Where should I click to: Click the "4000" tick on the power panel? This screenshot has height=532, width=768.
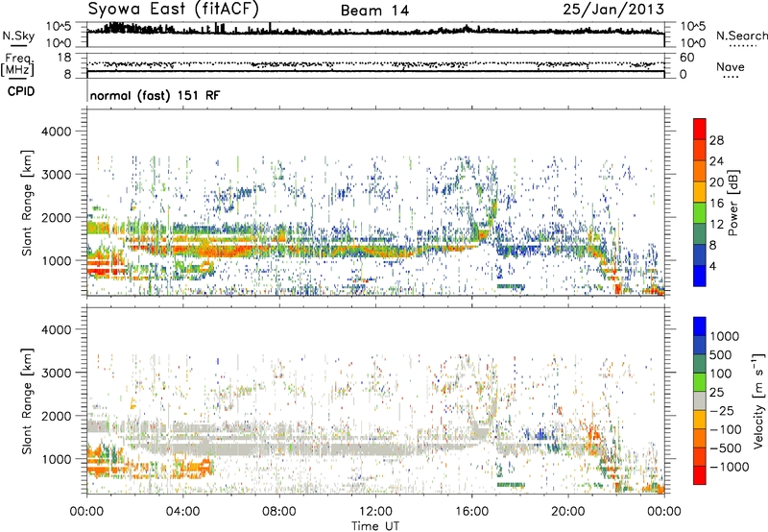click(x=57, y=132)
